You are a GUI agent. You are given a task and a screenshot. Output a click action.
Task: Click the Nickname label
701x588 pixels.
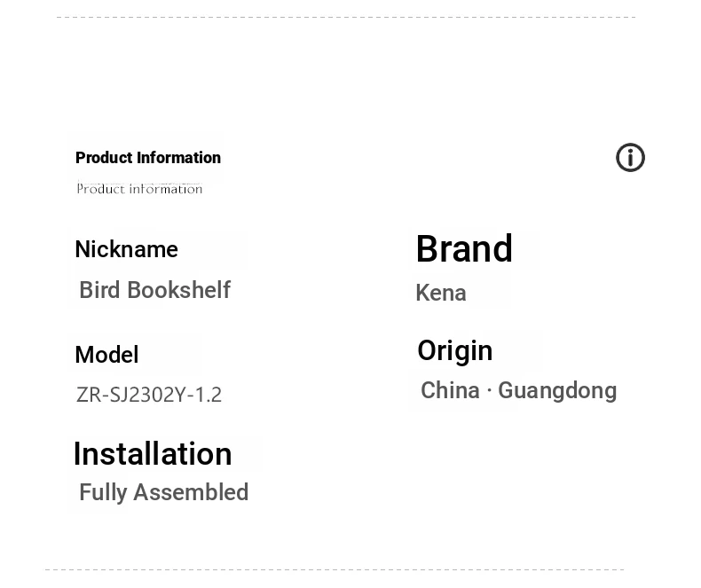127,249
